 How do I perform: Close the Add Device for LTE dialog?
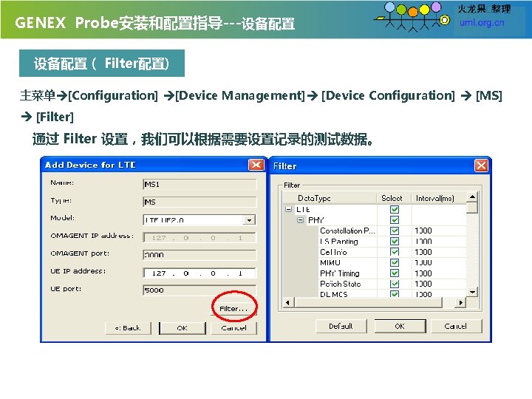pos(256,165)
